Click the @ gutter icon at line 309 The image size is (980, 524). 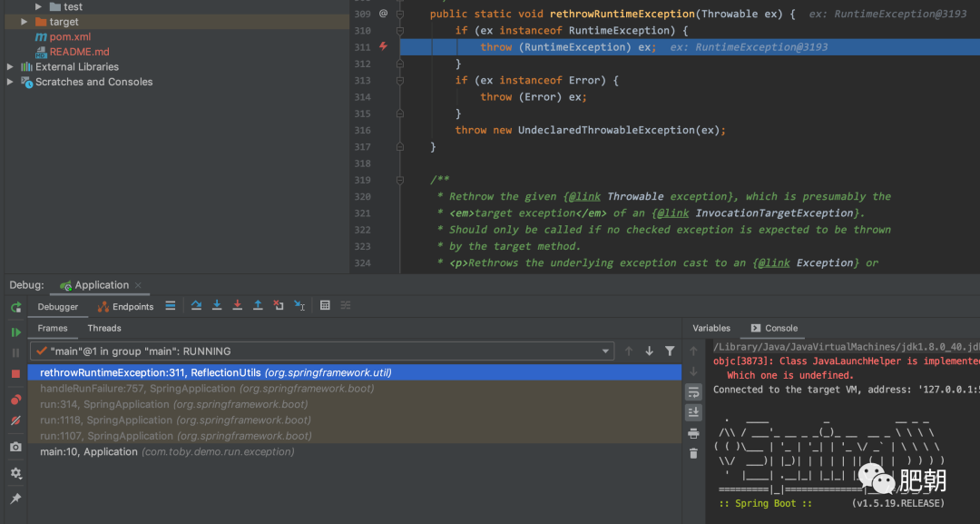(x=383, y=14)
